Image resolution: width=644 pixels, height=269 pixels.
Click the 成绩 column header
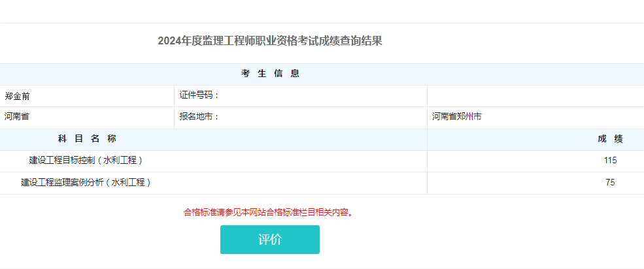point(609,139)
